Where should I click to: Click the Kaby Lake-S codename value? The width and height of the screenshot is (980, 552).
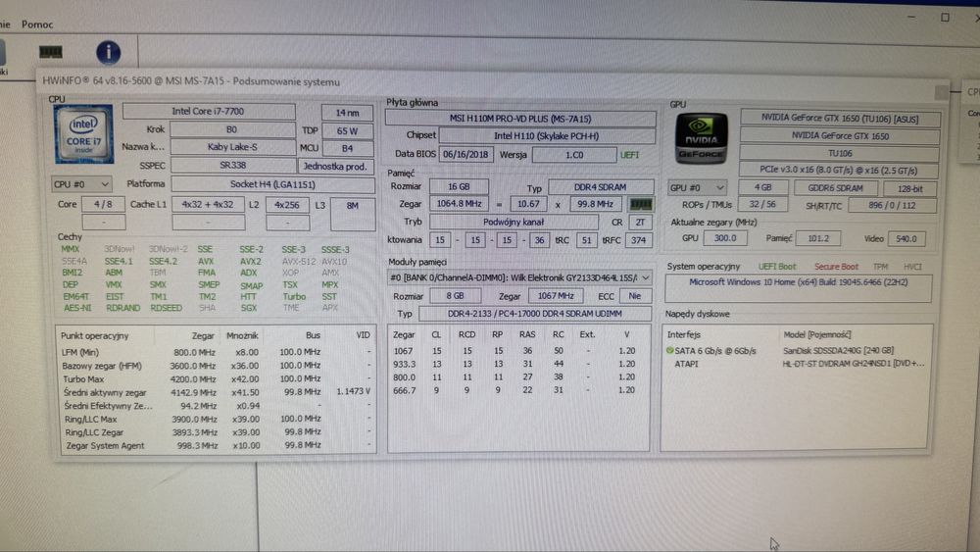click(232, 147)
